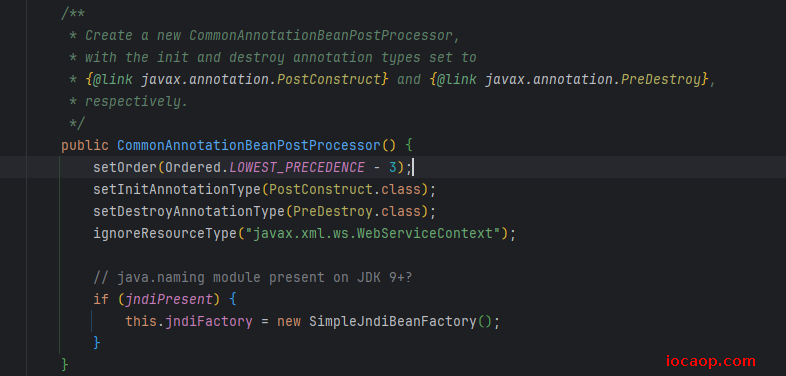Screen dimensions: 786x376
Task: Click the setInitAnnotationType method call
Action: (x=177, y=190)
